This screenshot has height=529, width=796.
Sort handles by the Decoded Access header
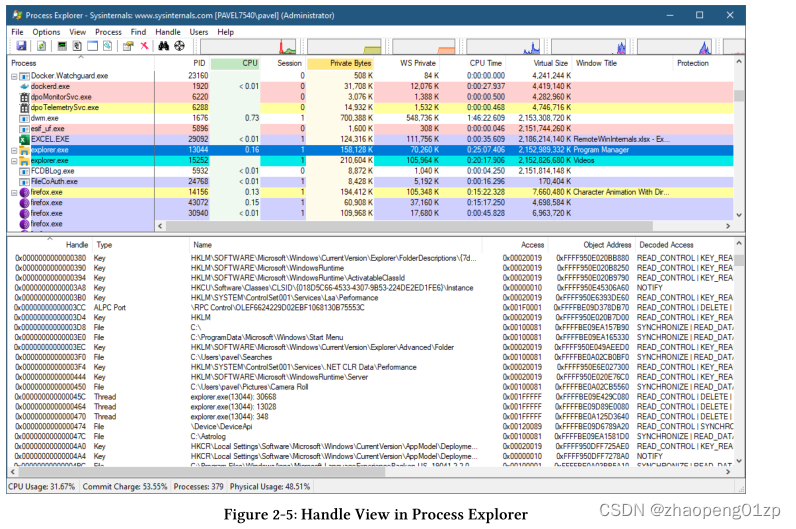click(684, 245)
